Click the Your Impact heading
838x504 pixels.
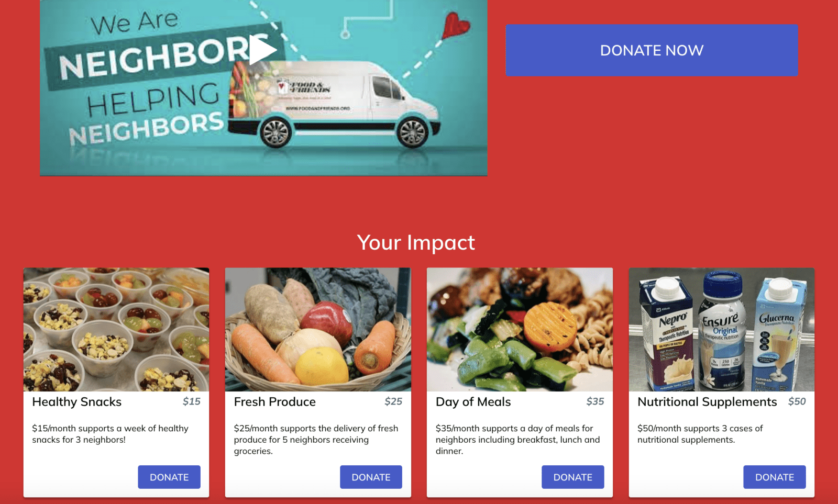[x=416, y=243]
